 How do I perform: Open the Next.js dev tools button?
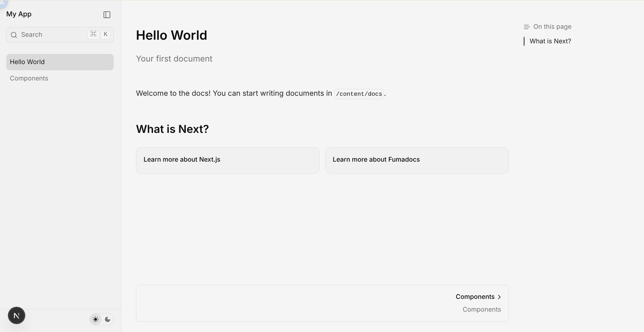17,316
